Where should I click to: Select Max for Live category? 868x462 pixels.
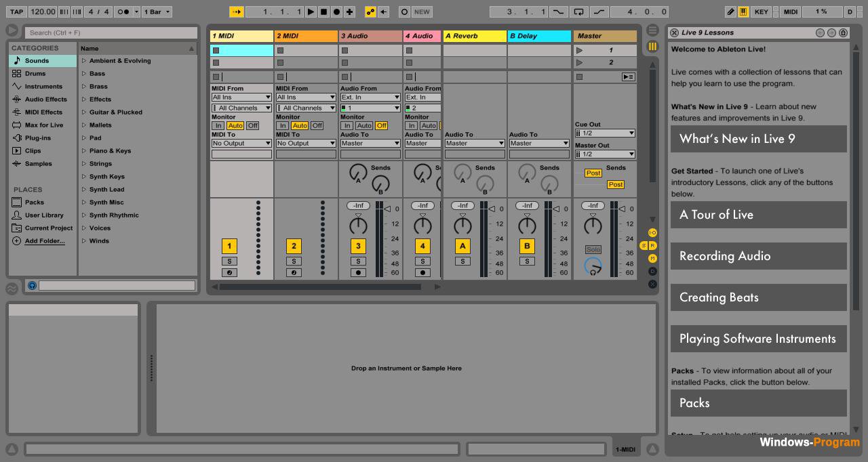pyautogui.click(x=43, y=125)
